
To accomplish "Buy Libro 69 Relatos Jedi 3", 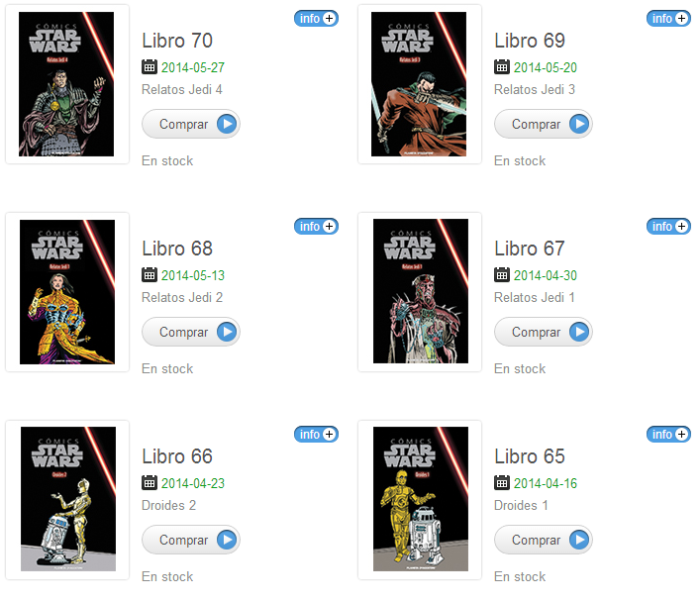I will [544, 124].
